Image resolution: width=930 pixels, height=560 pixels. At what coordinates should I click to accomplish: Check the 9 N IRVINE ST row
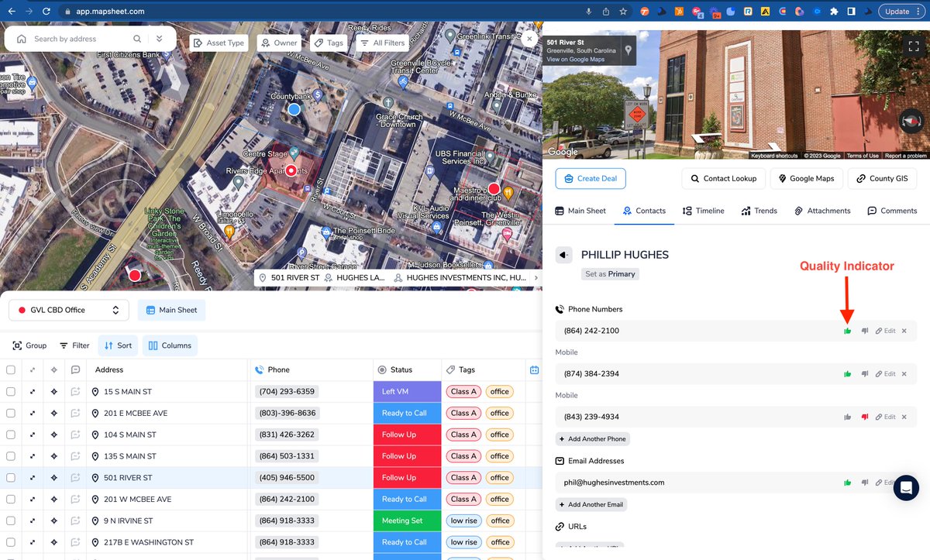(x=11, y=520)
